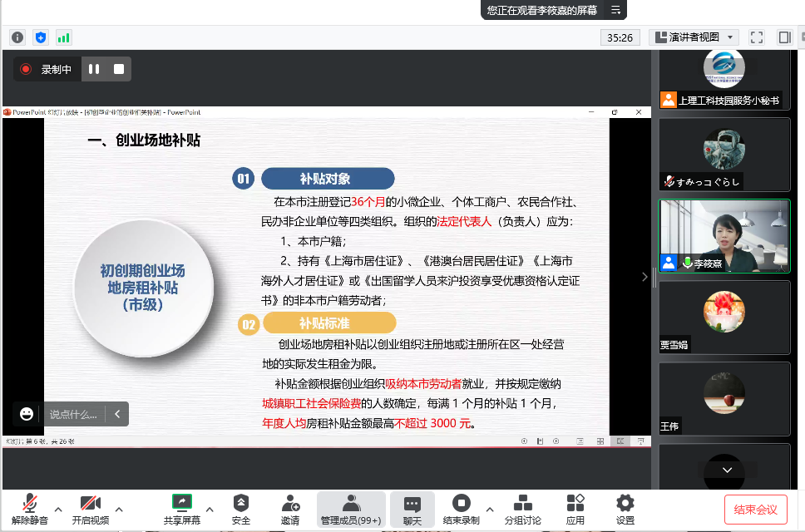Open the speaker view dropdown
Screen dimensions: 805x532
click(x=694, y=37)
